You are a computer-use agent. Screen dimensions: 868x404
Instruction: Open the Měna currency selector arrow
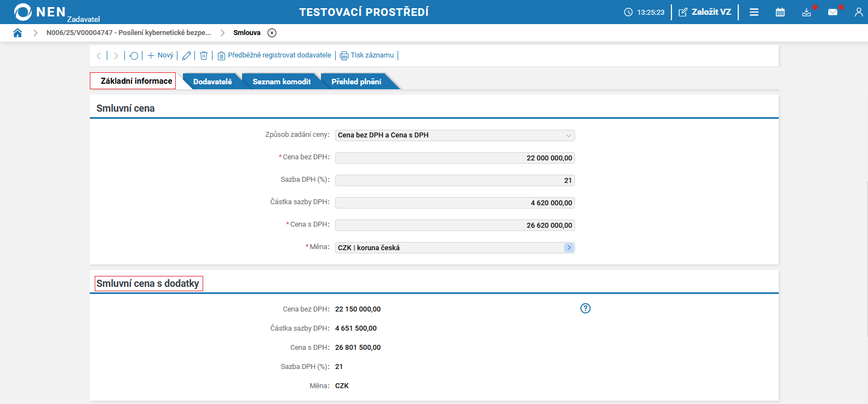pos(569,248)
